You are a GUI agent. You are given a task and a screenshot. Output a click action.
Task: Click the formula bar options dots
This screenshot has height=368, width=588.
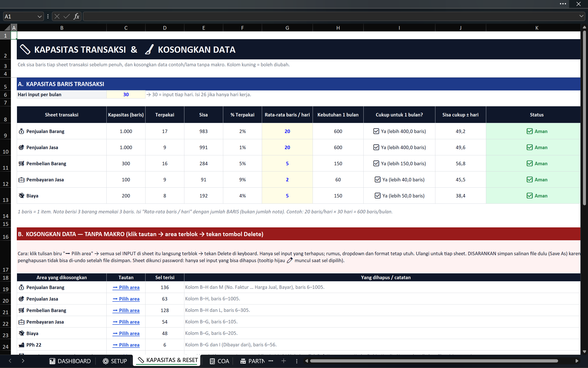point(48,16)
